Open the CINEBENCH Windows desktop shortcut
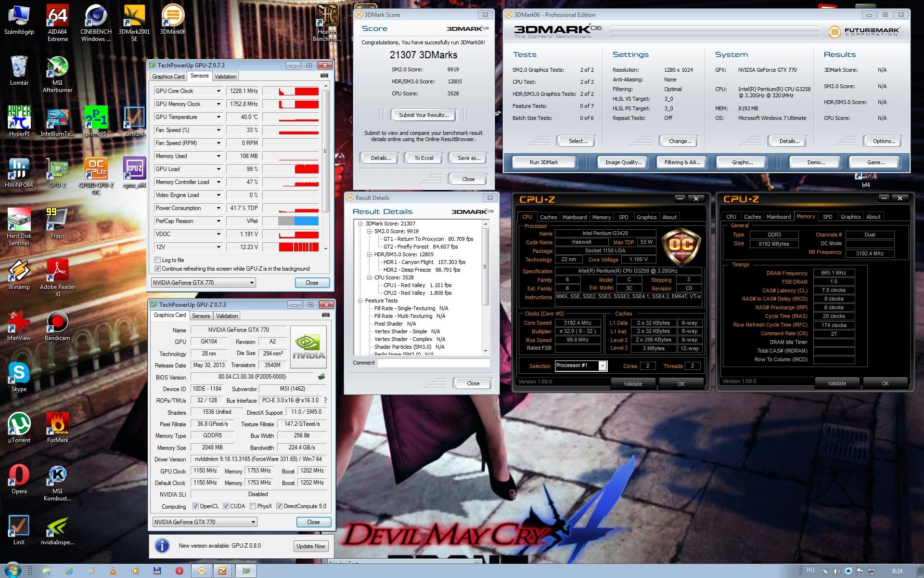 pyautogui.click(x=96, y=22)
